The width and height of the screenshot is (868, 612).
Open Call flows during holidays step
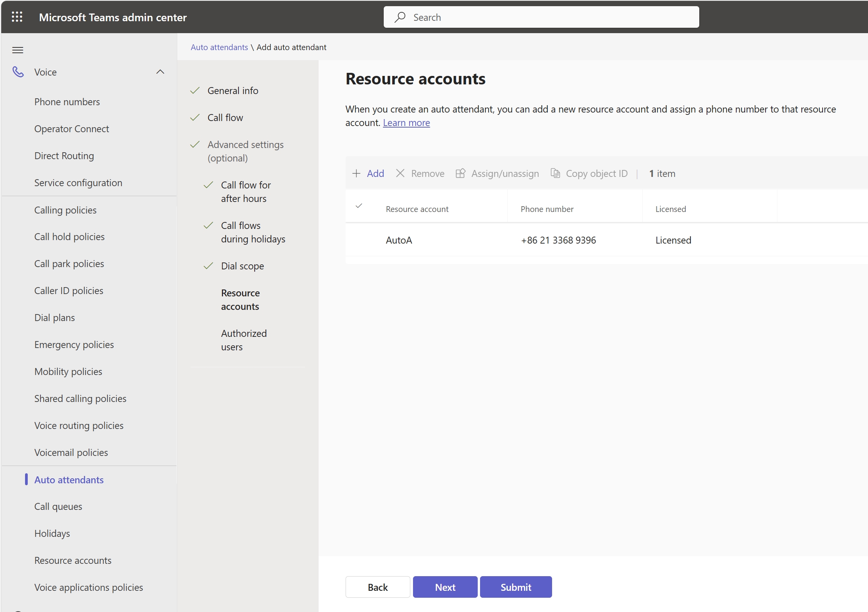pos(253,232)
